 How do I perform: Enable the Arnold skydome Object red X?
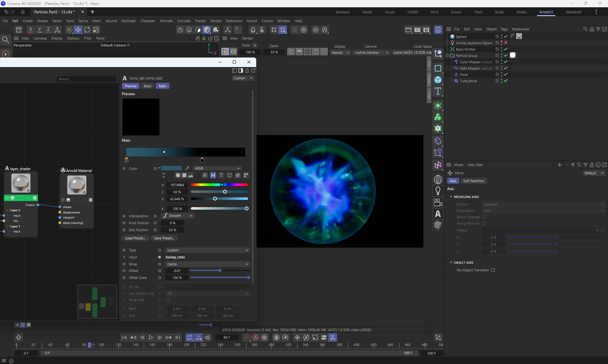506,43
